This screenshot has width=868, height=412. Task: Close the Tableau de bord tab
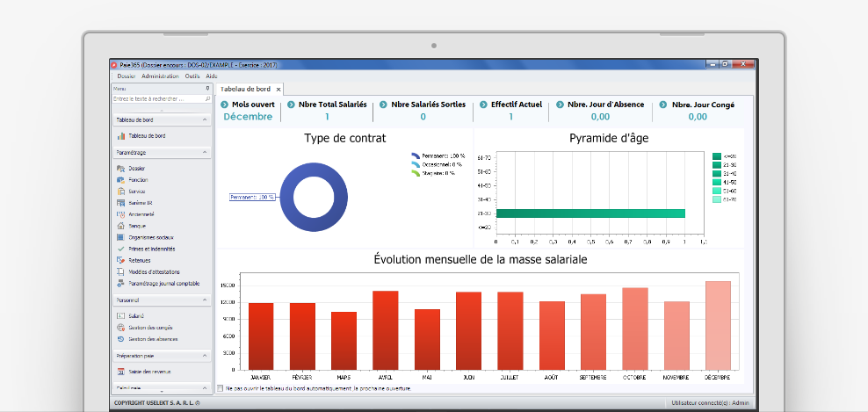coord(278,89)
